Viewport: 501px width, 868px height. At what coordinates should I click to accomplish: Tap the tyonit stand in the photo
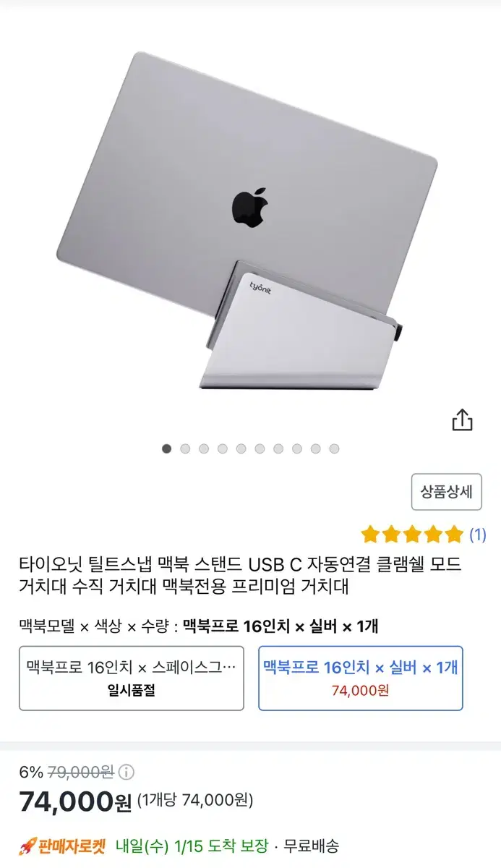pos(298,326)
